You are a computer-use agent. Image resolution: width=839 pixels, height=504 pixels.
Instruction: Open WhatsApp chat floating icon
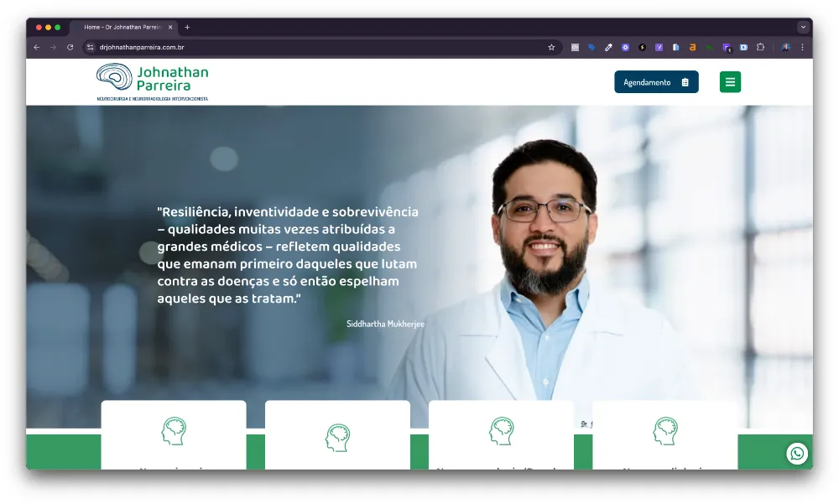(x=797, y=454)
